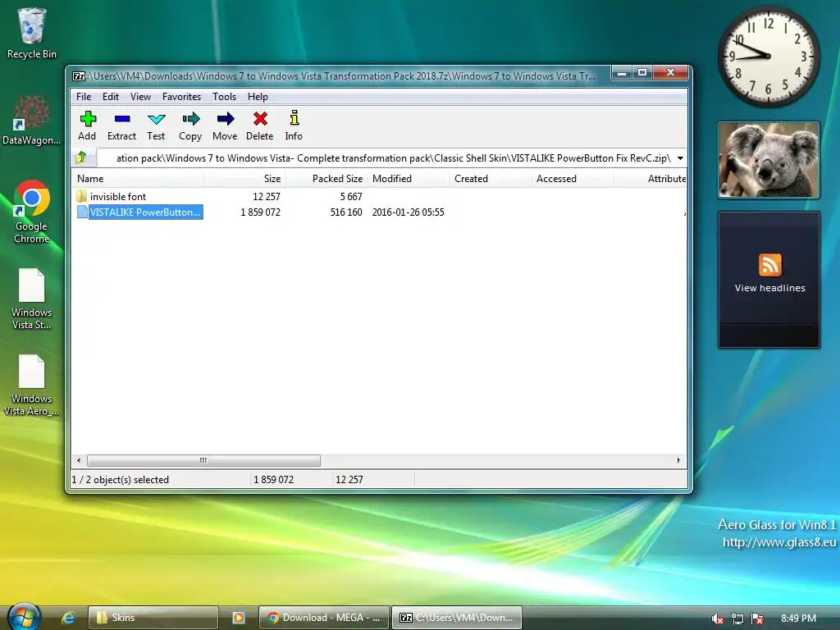Image resolution: width=840 pixels, height=630 pixels.
Task: Select the Windows Vista St... desktop file
Action: [x=32, y=299]
